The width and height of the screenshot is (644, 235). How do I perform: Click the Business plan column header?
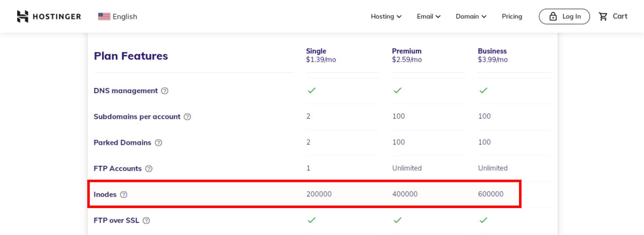(x=493, y=55)
